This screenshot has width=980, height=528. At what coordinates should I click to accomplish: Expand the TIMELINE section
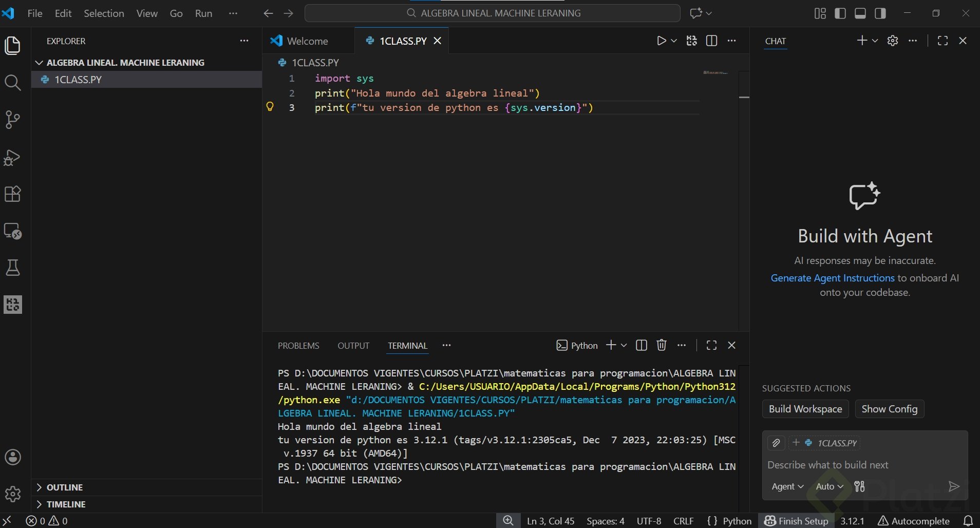[66, 504]
